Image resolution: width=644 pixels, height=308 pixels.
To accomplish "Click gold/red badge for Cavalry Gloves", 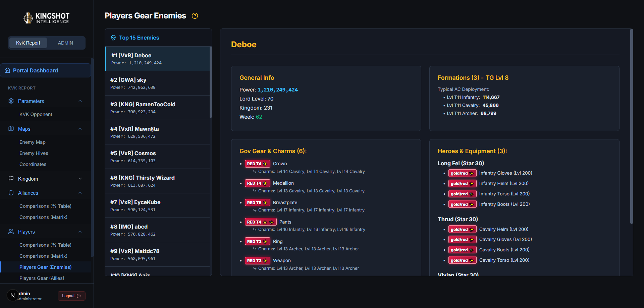I will [x=462, y=240].
